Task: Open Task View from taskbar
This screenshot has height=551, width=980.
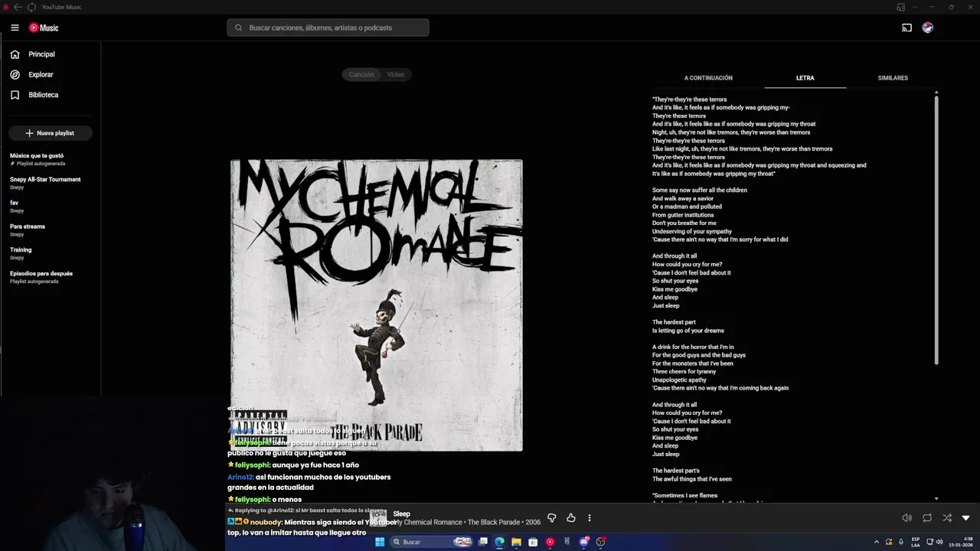Action: (482, 542)
